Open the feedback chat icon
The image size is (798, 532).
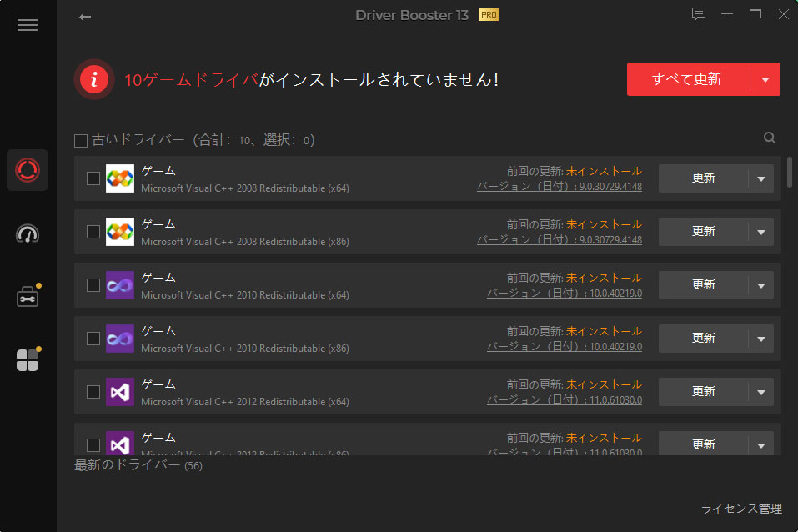[x=698, y=13]
